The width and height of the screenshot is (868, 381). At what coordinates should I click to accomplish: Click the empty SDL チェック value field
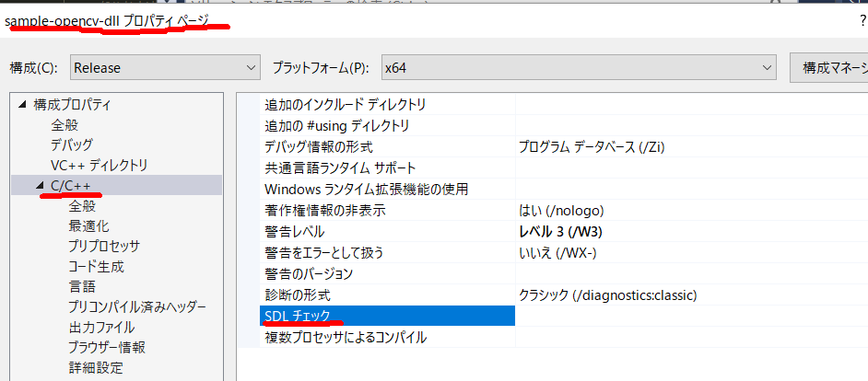pyautogui.click(x=691, y=316)
